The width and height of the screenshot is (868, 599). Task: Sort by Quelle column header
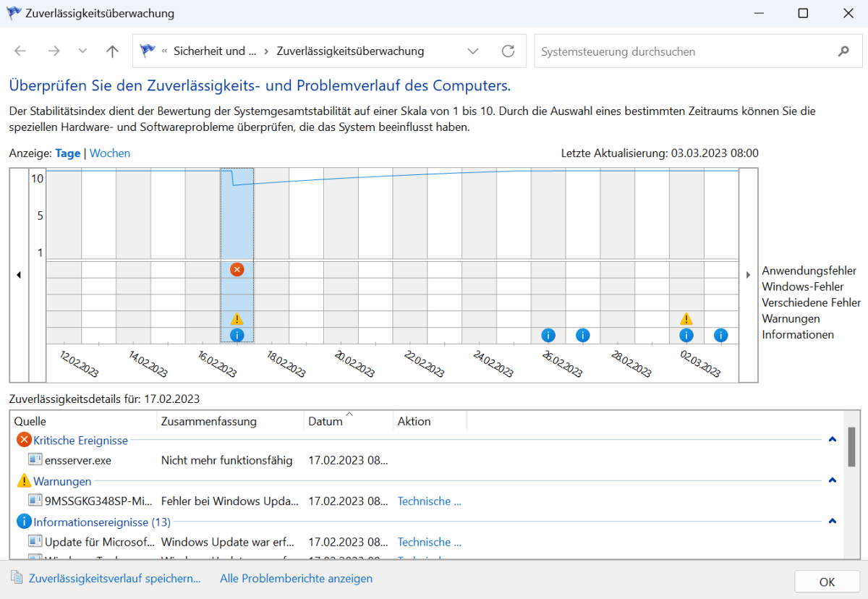[84, 421]
